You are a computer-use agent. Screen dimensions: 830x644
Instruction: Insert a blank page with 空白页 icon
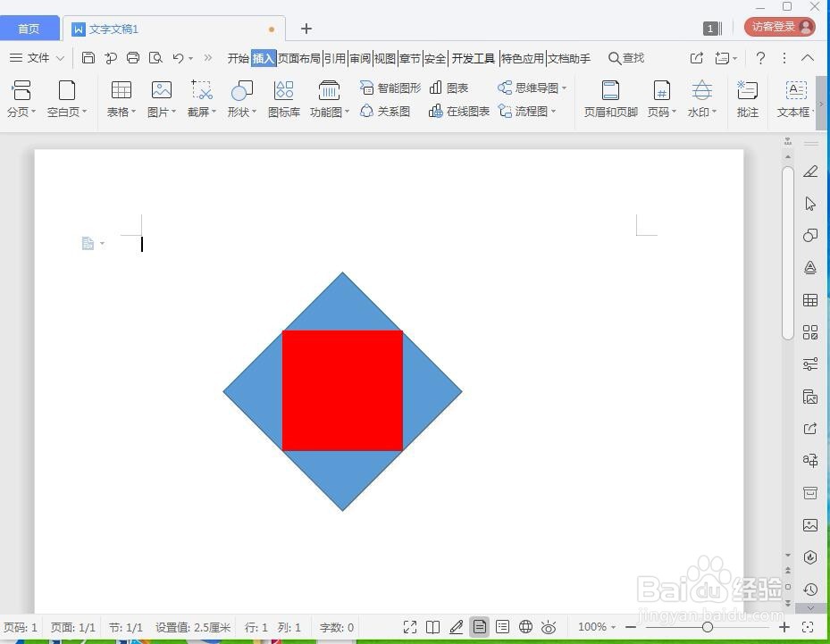pyautogui.click(x=67, y=90)
